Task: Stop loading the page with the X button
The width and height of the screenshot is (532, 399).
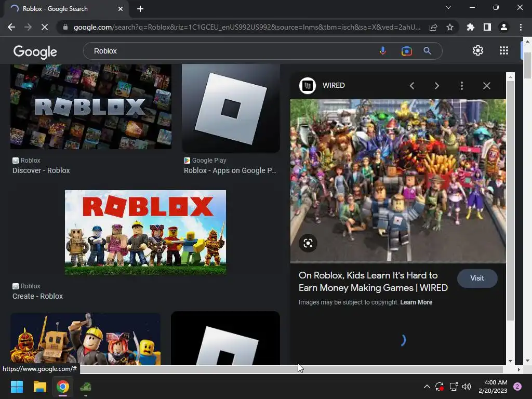Action: tap(45, 27)
